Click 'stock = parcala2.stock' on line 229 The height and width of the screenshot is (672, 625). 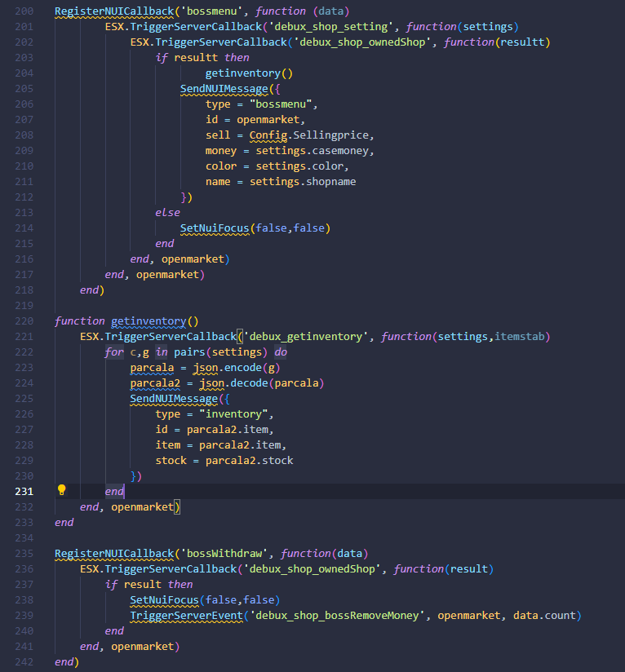tap(224, 460)
